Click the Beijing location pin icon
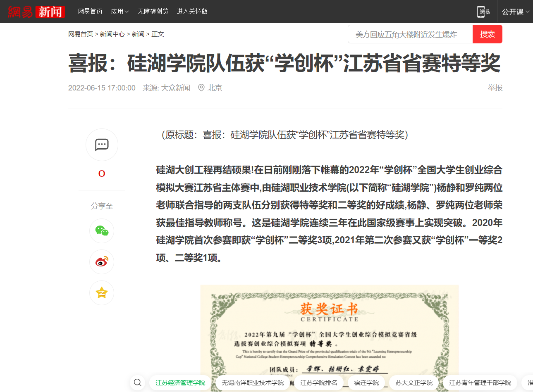This screenshot has height=392, width=533. (201, 88)
